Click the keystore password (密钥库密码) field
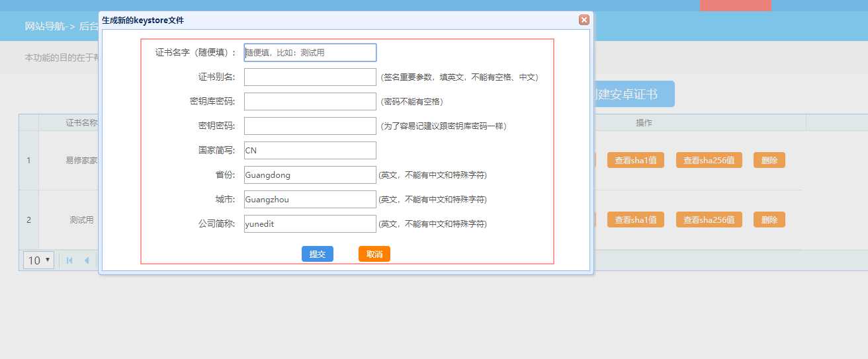The width and height of the screenshot is (868, 359). coord(310,102)
